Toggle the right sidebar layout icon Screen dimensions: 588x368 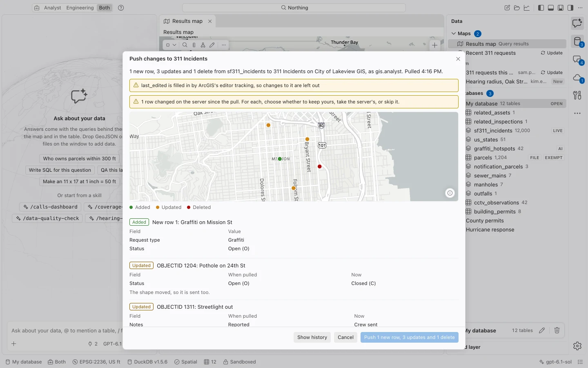[x=570, y=8]
